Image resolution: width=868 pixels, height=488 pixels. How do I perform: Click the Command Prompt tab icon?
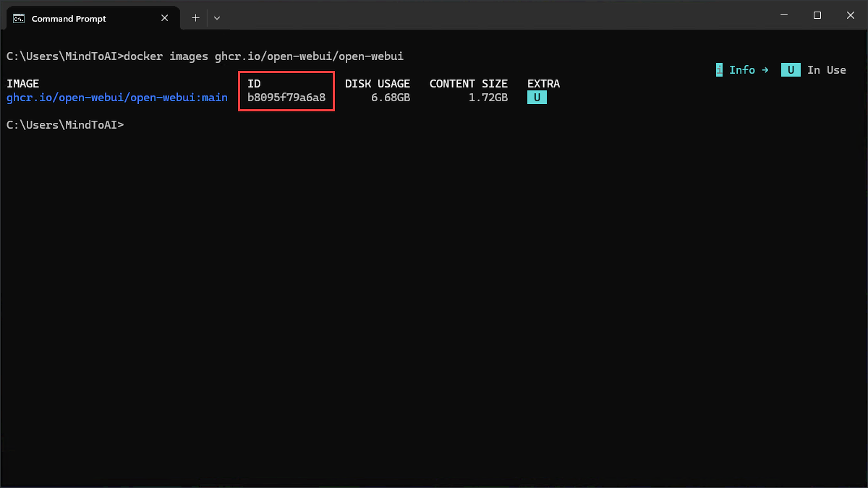click(x=20, y=18)
